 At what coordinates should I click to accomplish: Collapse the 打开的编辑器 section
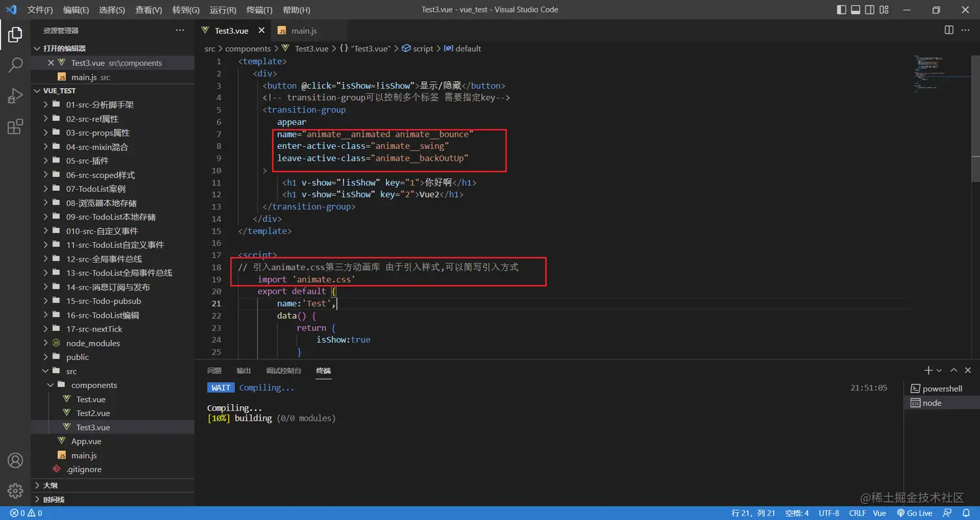113,49
